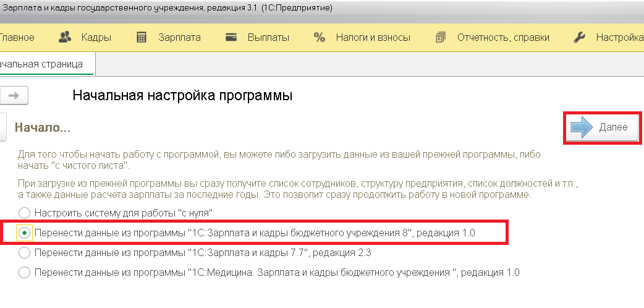The image size is (644, 308).
Task: Click the wallet icon beside Выплаты
Action: (x=231, y=38)
